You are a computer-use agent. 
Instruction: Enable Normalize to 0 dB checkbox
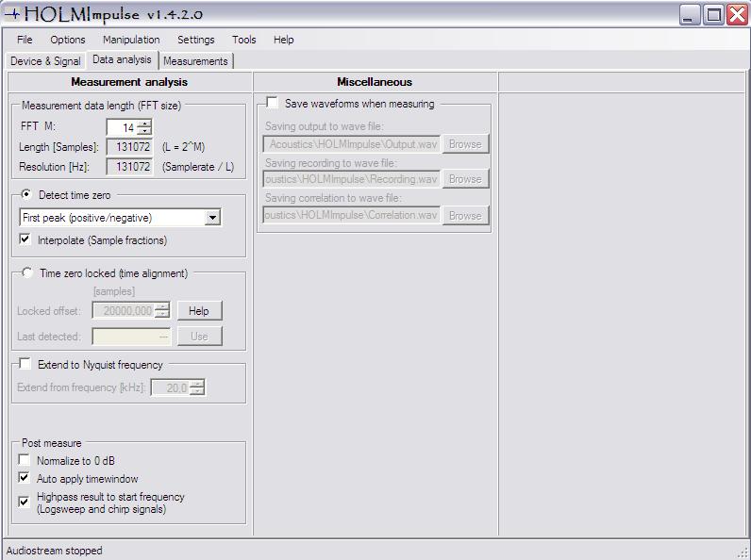click(x=24, y=460)
